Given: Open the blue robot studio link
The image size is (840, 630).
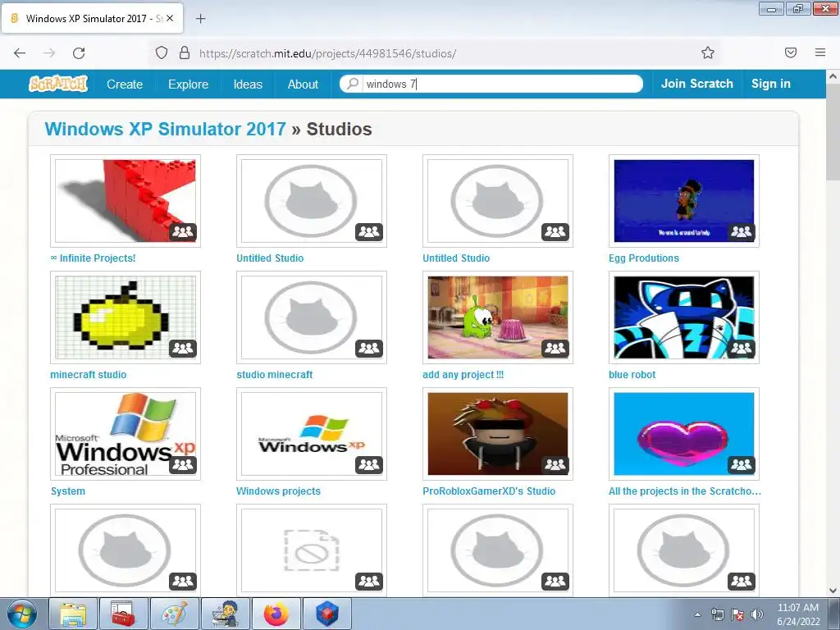Looking at the screenshot, I should pyautogui.click(x=632, y=374).
